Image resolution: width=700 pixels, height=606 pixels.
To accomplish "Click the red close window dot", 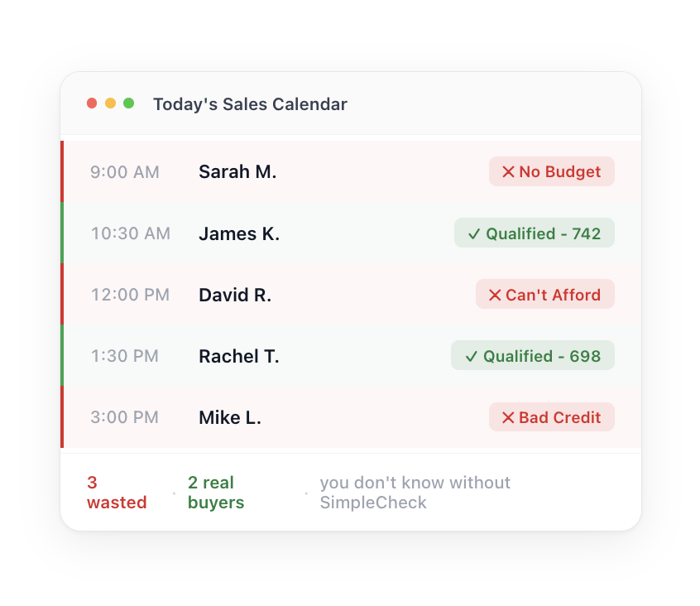I will pos(92,103).
